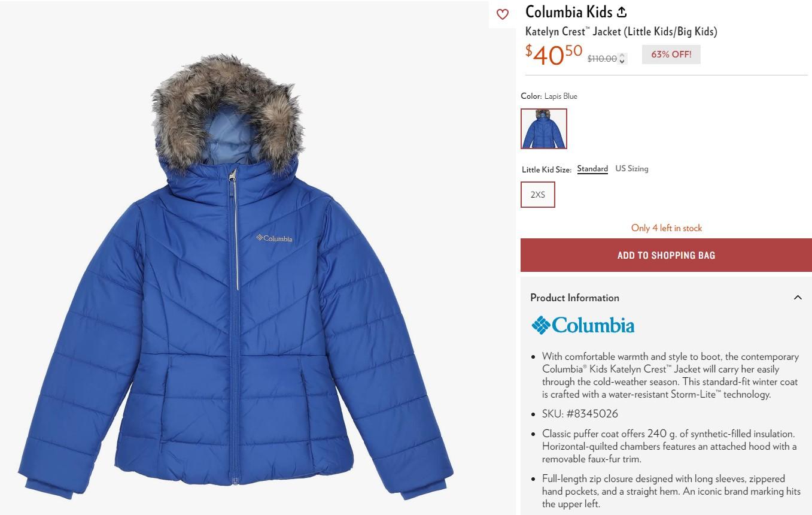The image size is (812, 515).
Task: Click the Product Information heading
Action: click(574, 298)
